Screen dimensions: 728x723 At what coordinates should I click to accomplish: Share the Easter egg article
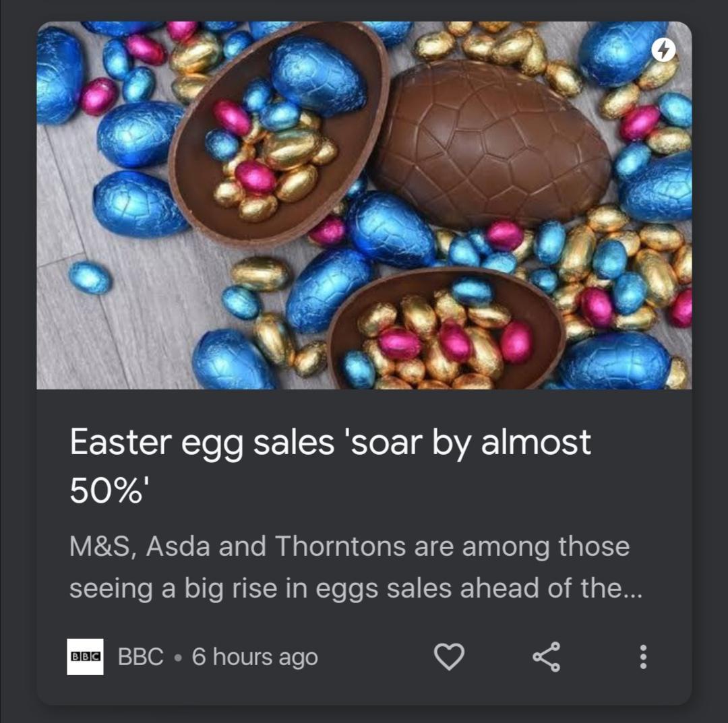click(x=546, y=656)
